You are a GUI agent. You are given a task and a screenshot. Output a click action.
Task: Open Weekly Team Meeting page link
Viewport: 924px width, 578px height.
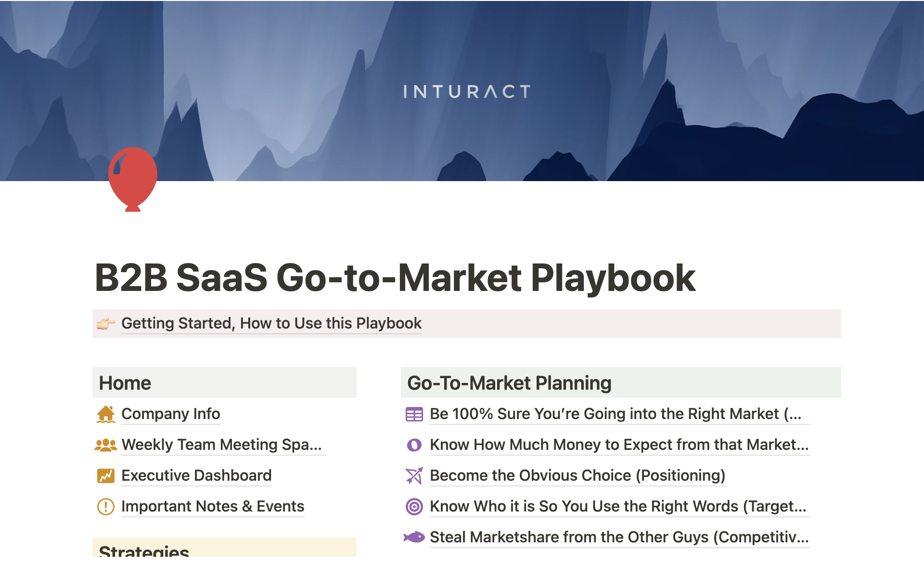click(222, 445)
